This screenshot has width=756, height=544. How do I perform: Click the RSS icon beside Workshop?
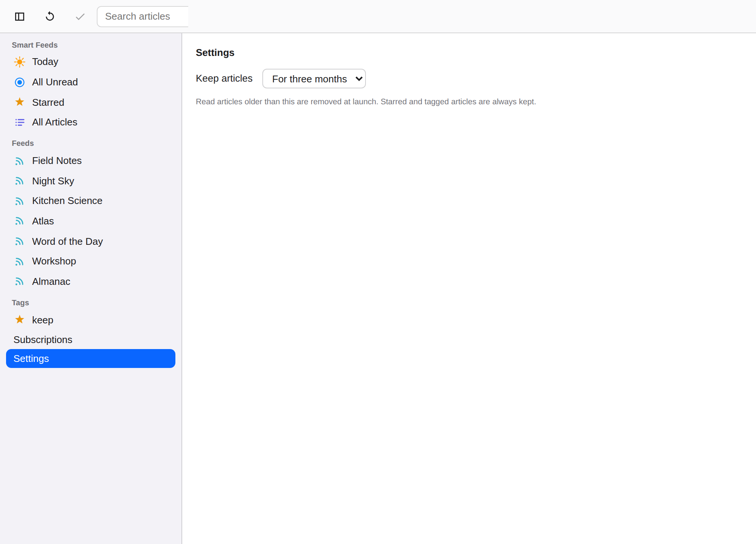pyautogui.click(x=20, y=262)
